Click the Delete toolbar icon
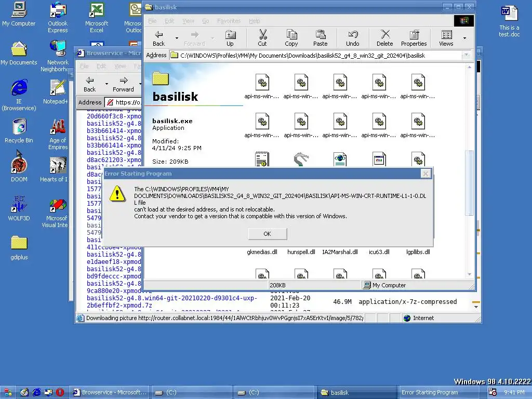532x399 pixels. point(385,38)
